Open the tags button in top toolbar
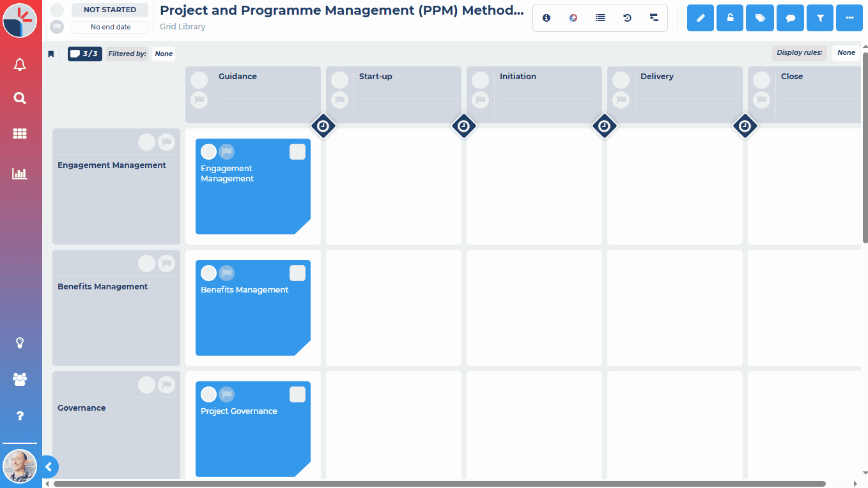 [760, 18]
